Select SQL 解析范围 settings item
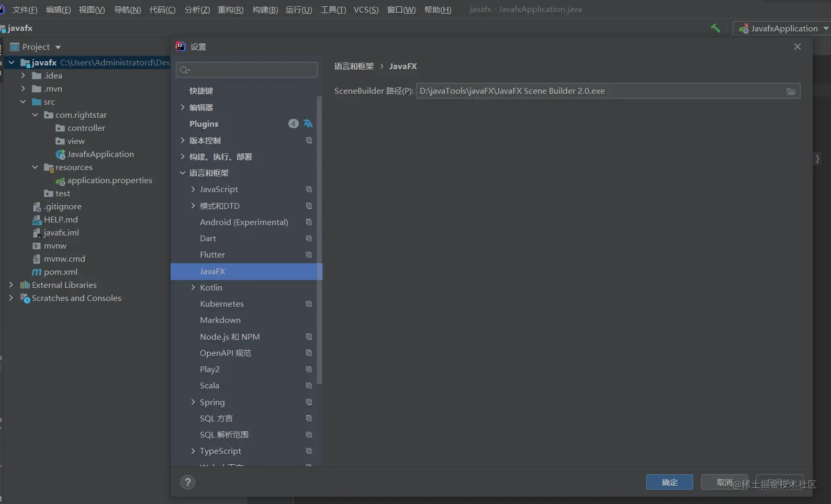 tap(224, 434)
